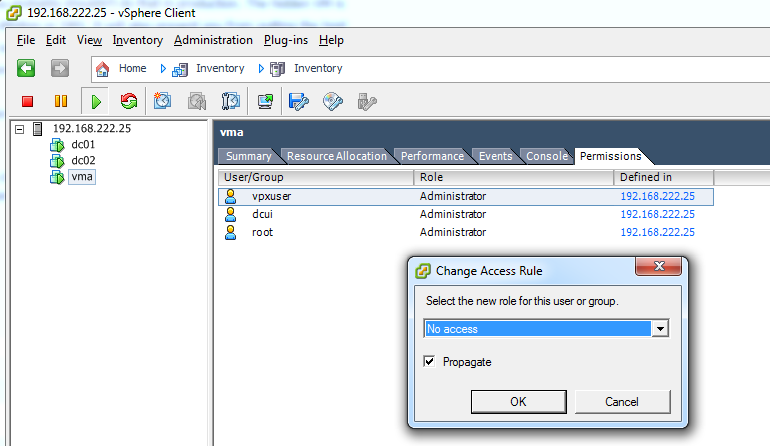Select the vma tree label
This screenshot has height=446, width=770.
pyautogui.click(x=82, y=176)
